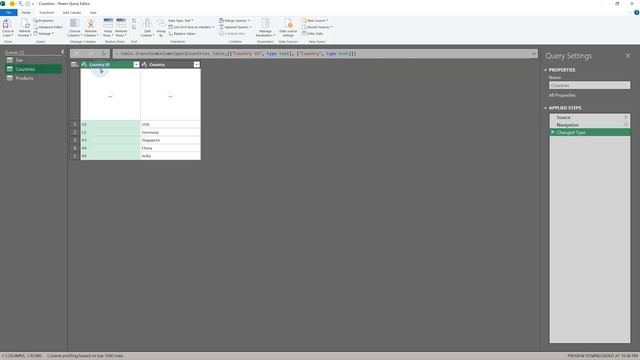
Task: Click the Refresh Preview icon
Action: pyautogui.click(x=24, y=24)
